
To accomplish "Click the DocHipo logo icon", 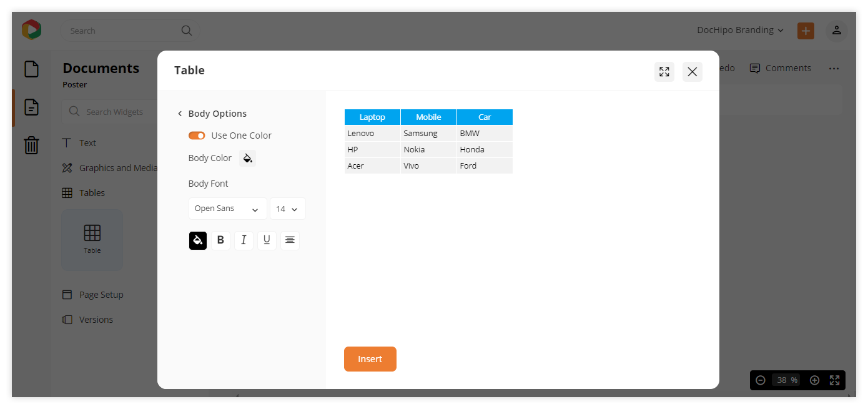I will click(x=31, y=29).
